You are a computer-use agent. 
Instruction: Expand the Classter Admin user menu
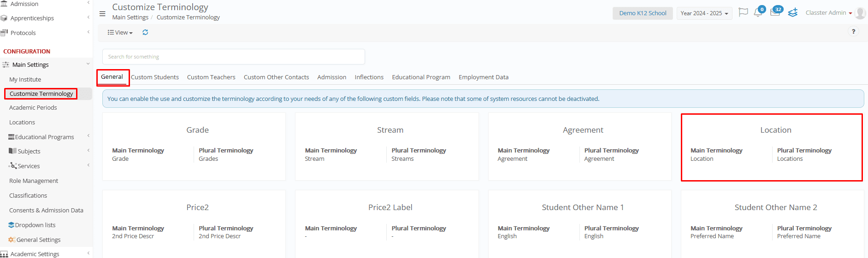tap(829, 13)
